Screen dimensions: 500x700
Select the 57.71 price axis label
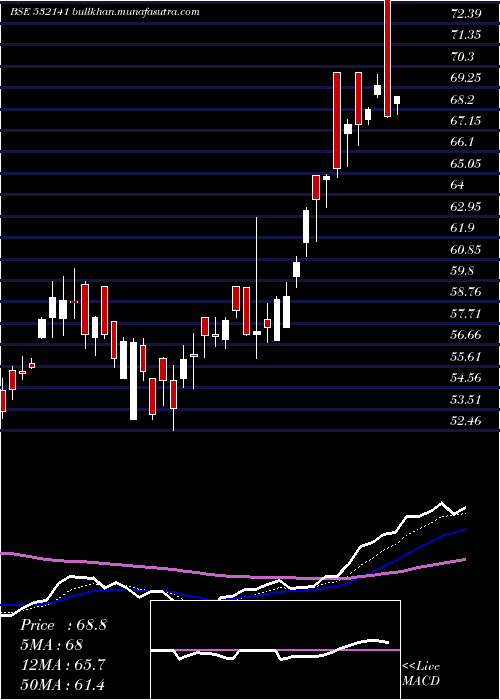click(466, 313)
